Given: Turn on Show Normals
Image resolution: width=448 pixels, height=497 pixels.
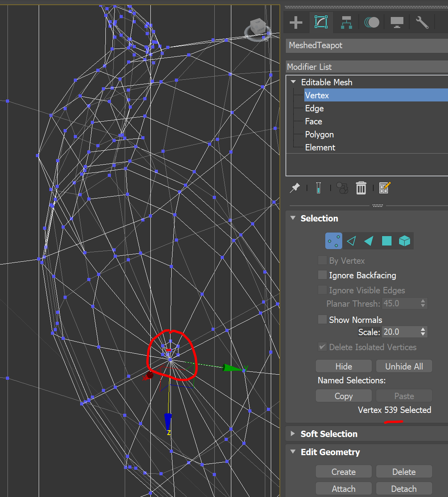Looking at the screenshot, I should click(x=322, y=319).
